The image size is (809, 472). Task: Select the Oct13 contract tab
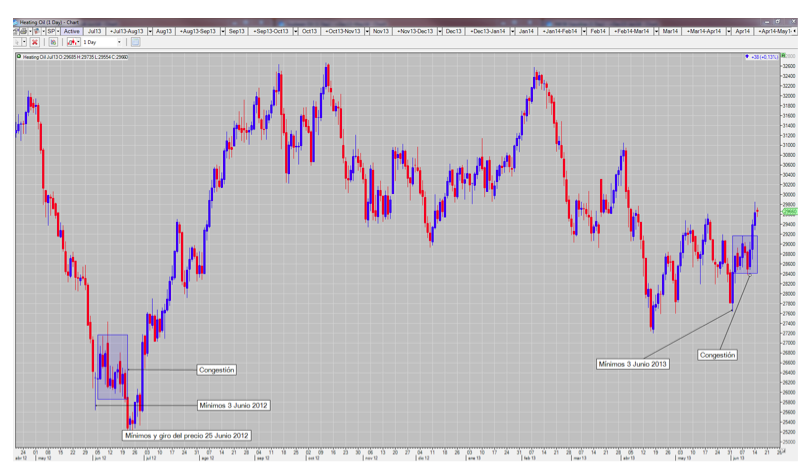[310, 31]
